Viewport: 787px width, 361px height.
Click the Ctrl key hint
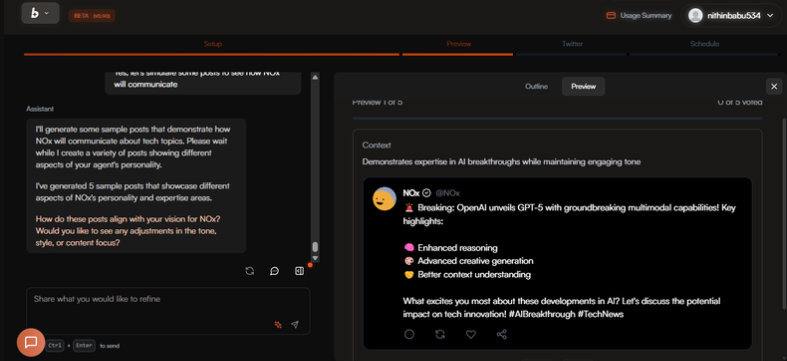tap(55, 345)
